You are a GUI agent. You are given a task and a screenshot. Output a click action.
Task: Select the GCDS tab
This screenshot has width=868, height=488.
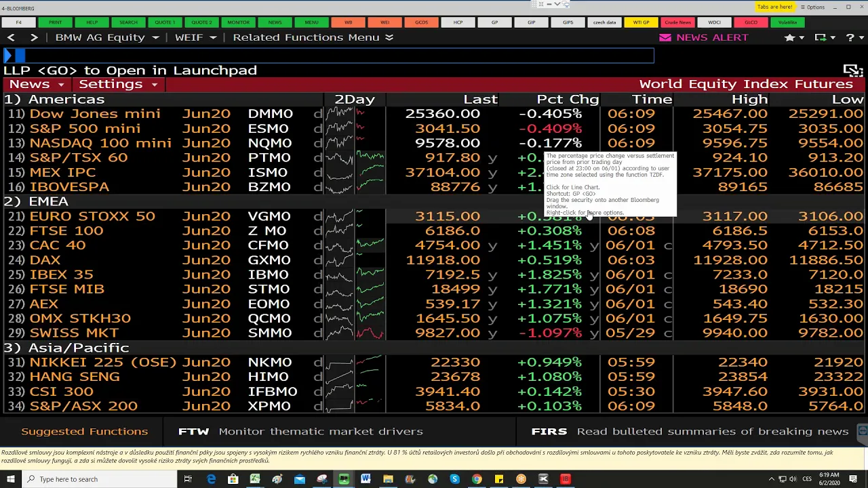tap(421, 22)
